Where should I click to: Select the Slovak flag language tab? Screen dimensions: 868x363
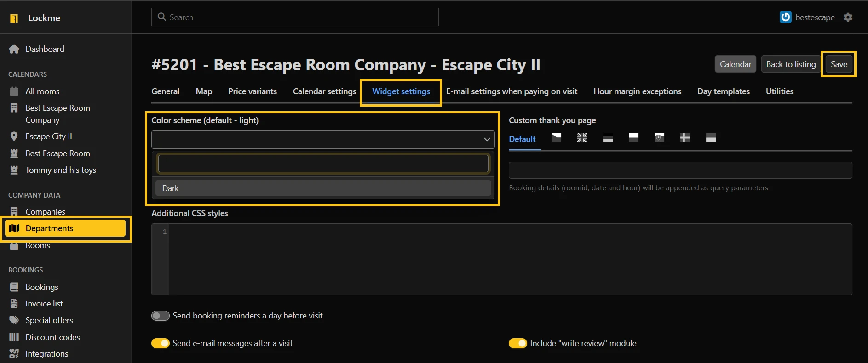pyautogui.click(x=659, y=138)
